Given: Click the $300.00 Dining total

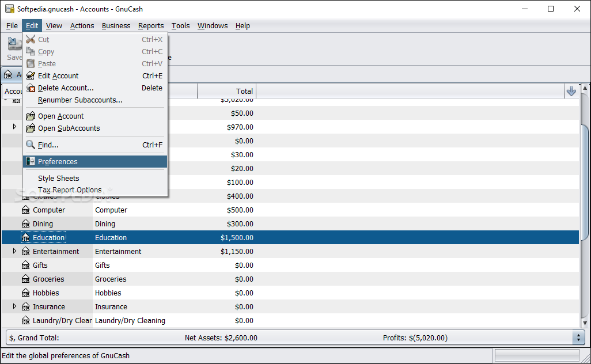Looking at the screenshot, I should tap(240, 224).
